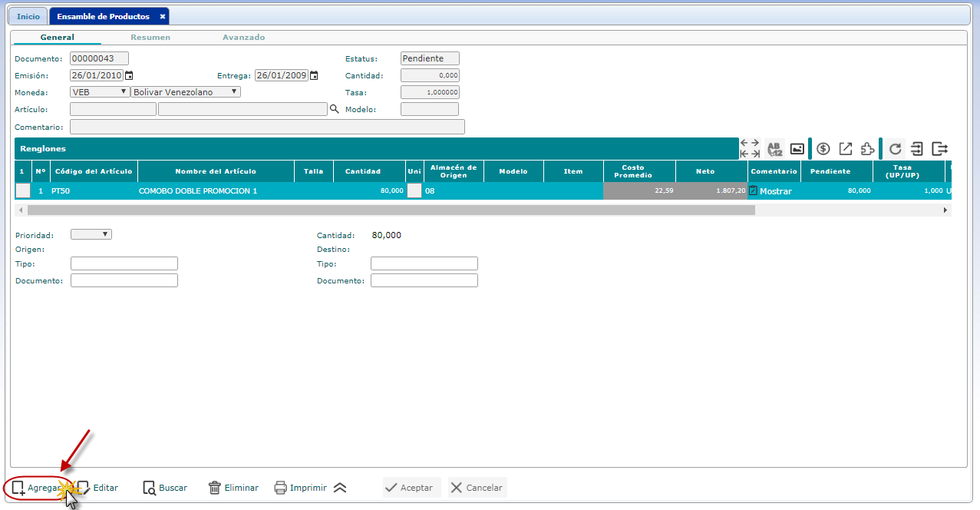Screen dimensions: 980x510
Task: Click the external link arrow icon above grid
Action: (846, 148)
